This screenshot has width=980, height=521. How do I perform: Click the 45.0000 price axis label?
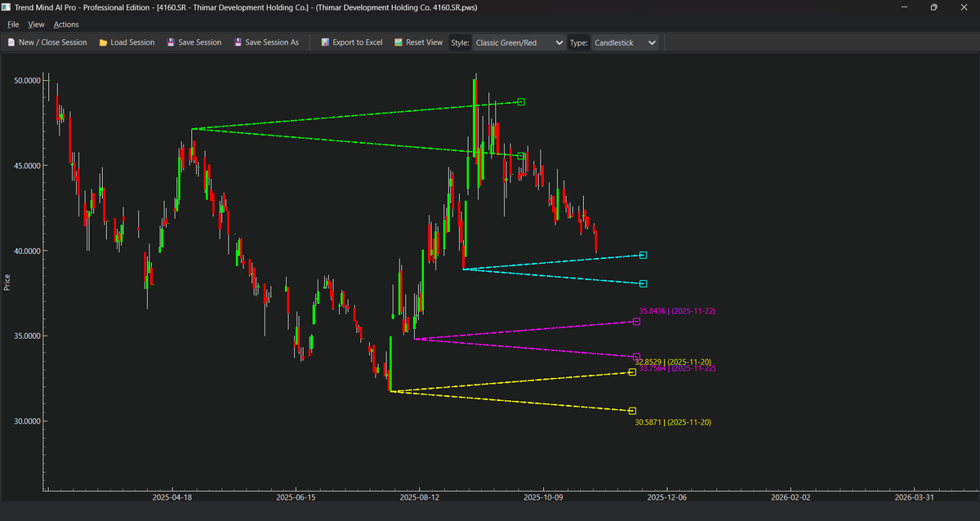coord(27,166)
